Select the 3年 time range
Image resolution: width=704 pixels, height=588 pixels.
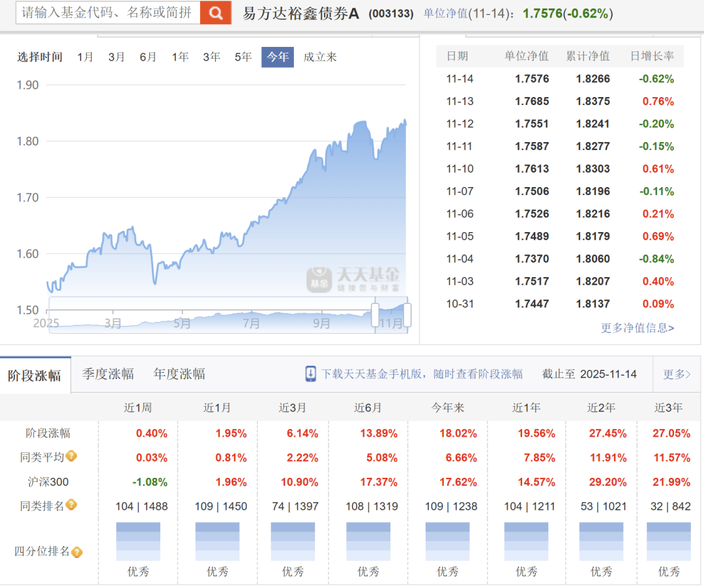pos(211,57)
